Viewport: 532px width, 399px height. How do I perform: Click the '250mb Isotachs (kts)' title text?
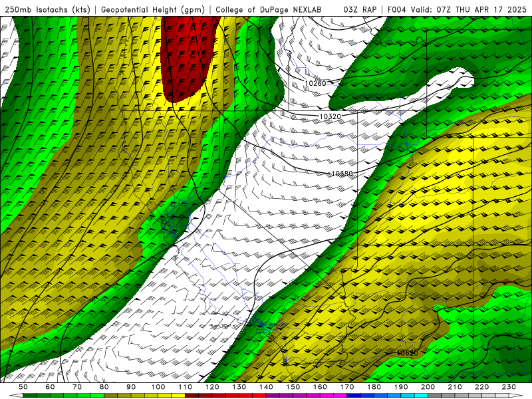click(x=48, y=10)
